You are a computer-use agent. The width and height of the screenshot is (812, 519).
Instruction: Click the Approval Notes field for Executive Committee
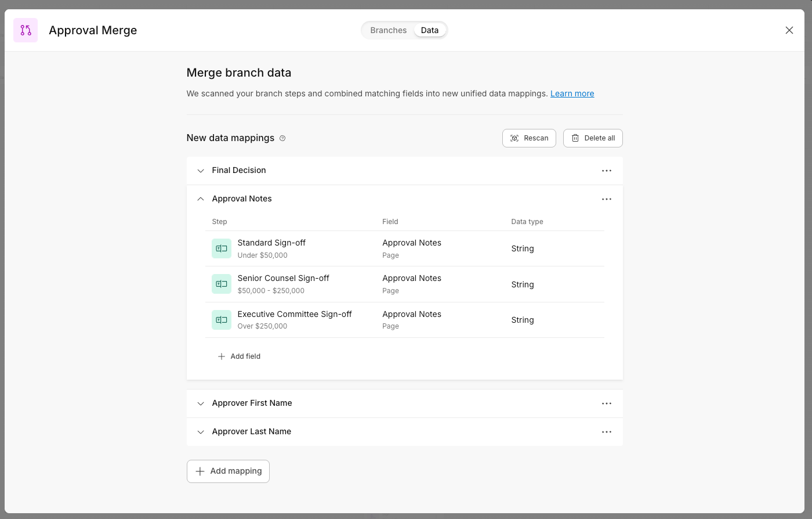point(412,314)
